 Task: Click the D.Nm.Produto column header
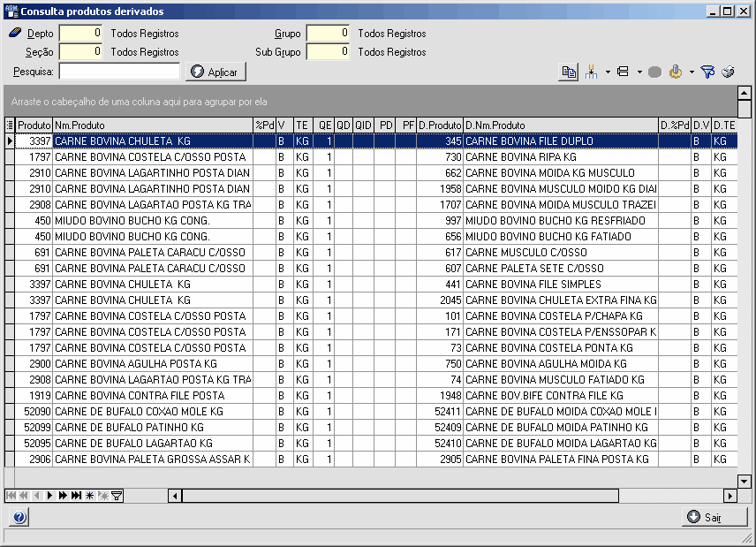[560, 125]
